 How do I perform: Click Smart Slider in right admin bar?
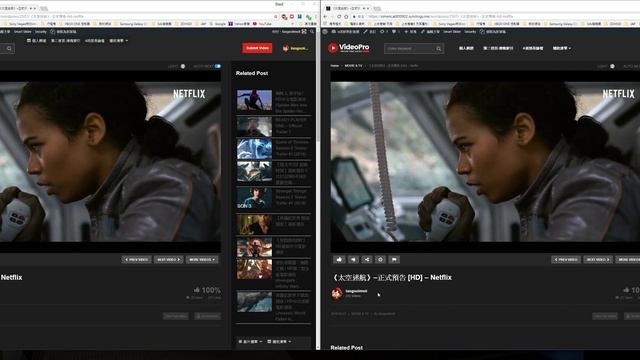(x=452, y=31)
